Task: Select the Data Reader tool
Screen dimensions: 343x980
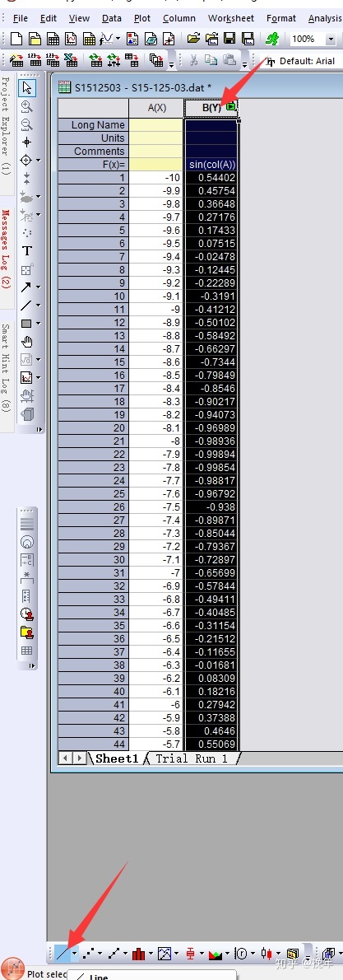Action: click(26, 160)
